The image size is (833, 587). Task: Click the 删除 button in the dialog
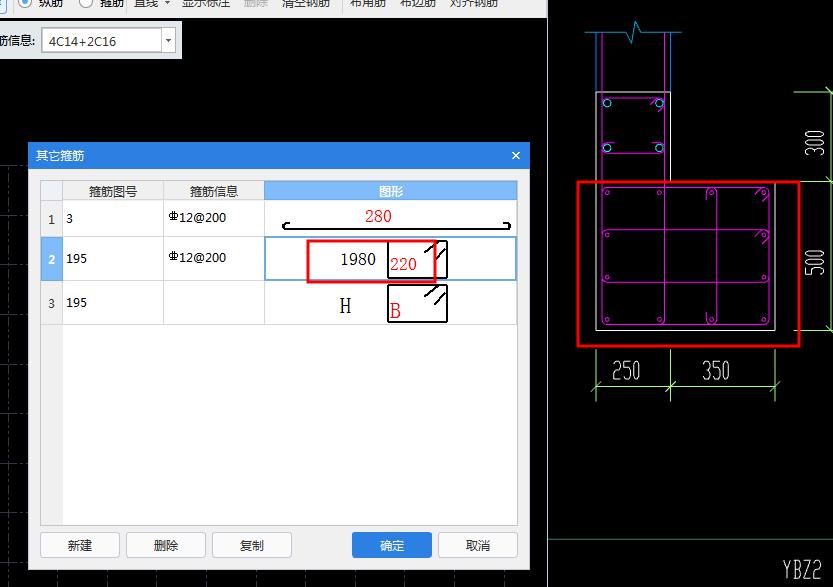(x=166, y=545)
